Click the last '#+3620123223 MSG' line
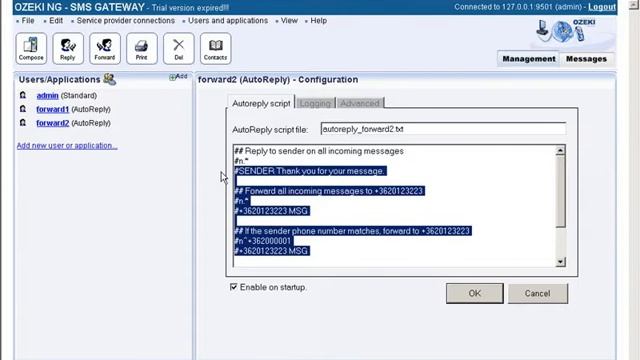This screenshot has width=640, height=360. [x=271, y=251]
